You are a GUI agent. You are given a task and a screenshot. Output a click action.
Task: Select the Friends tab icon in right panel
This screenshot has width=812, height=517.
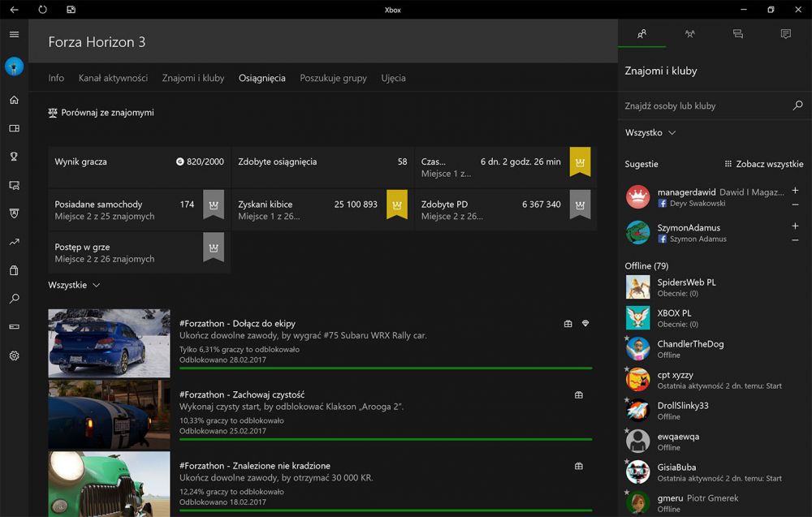point(641,33)
